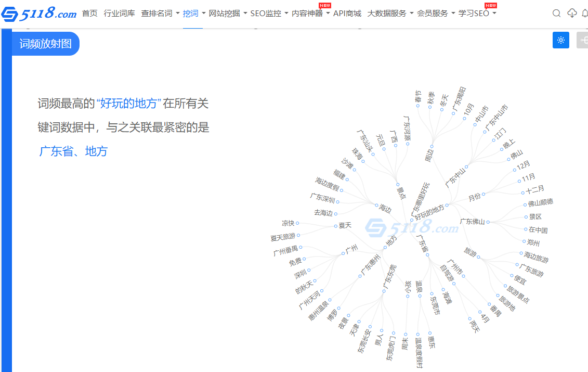Select the 广州天河 leaf node
The height and width of the screenshot is (372, 588).
tap(309, 300)
